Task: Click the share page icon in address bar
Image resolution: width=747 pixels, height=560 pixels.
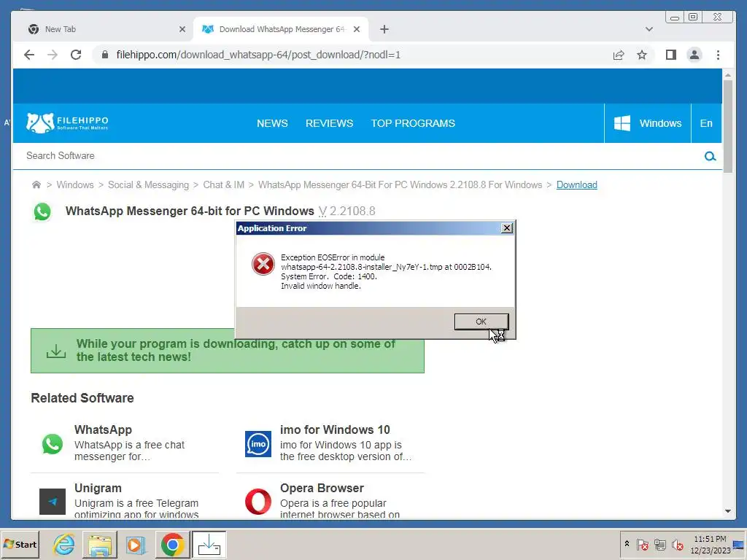Action: [619, 55]
